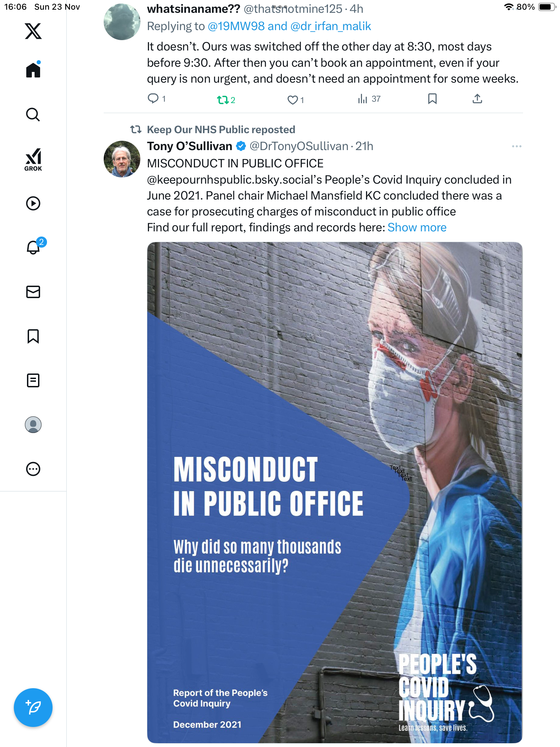Open the Profile avatar in sidebar

click(33, 425)
